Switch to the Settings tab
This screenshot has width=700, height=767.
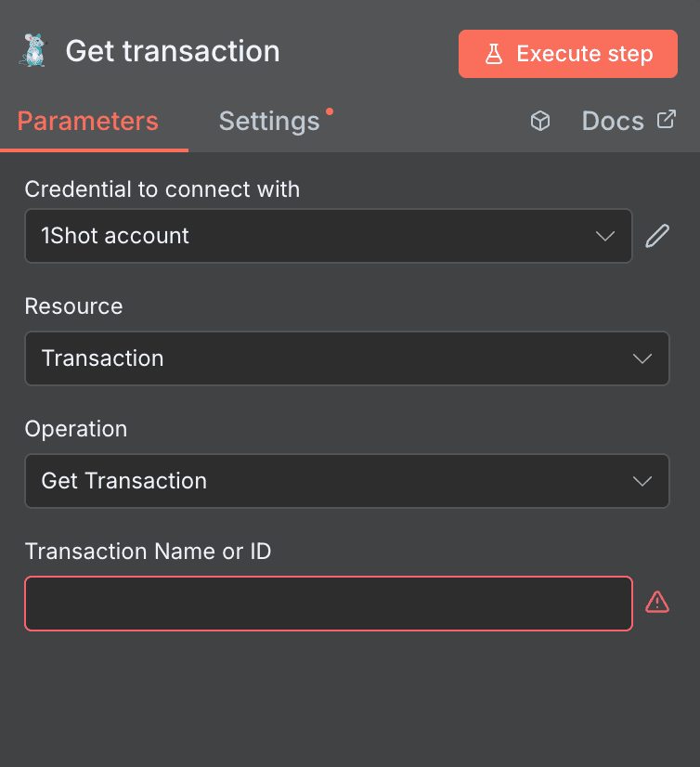coord(269,121)
